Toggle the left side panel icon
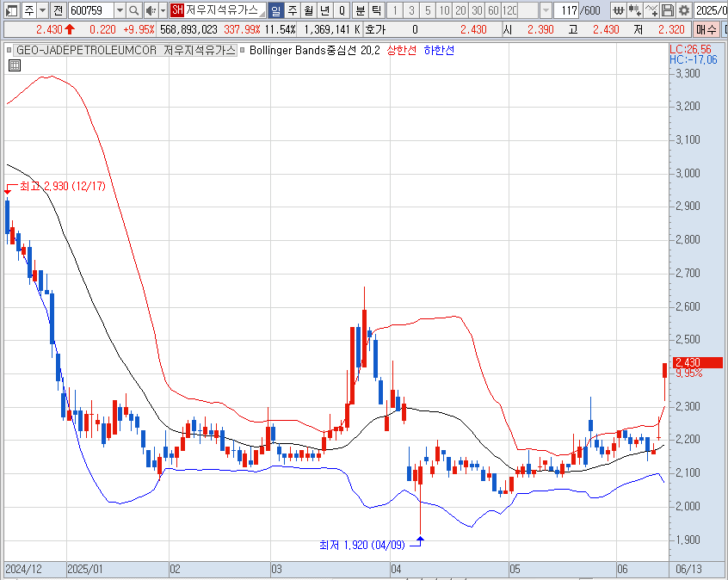The image size is (728, 580). [11, 10]
